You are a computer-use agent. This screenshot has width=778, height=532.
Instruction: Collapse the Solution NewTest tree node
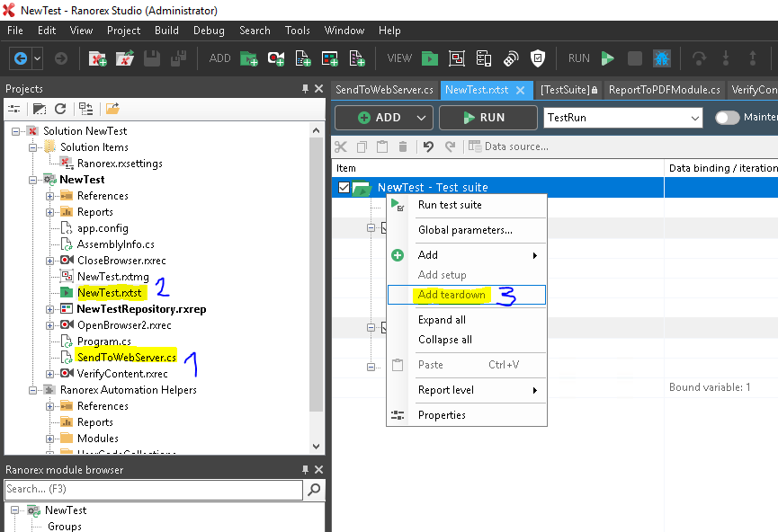[x=16, y=131]
